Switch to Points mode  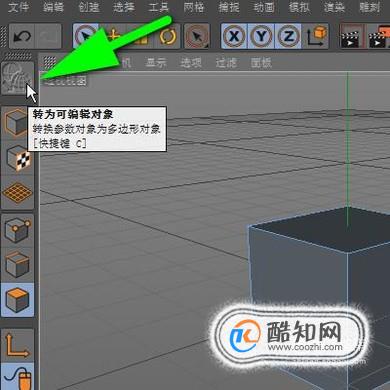coord(17,231)
